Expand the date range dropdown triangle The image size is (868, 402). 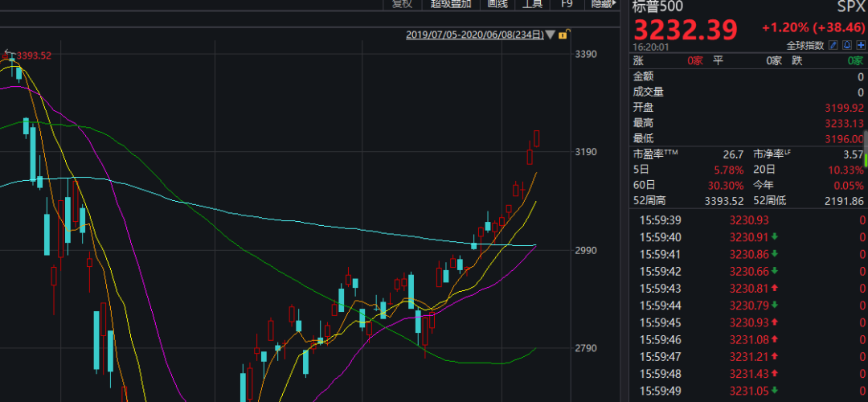click(550, 35)
